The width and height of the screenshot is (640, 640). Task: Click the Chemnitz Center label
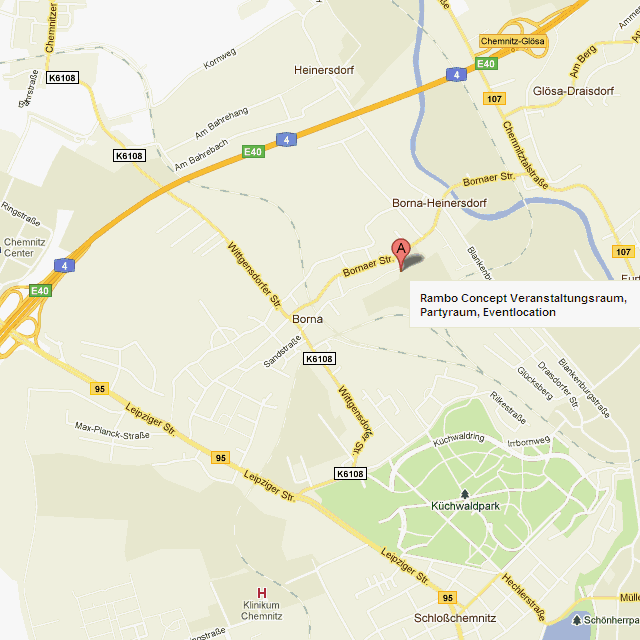click(x=24, y=247)
